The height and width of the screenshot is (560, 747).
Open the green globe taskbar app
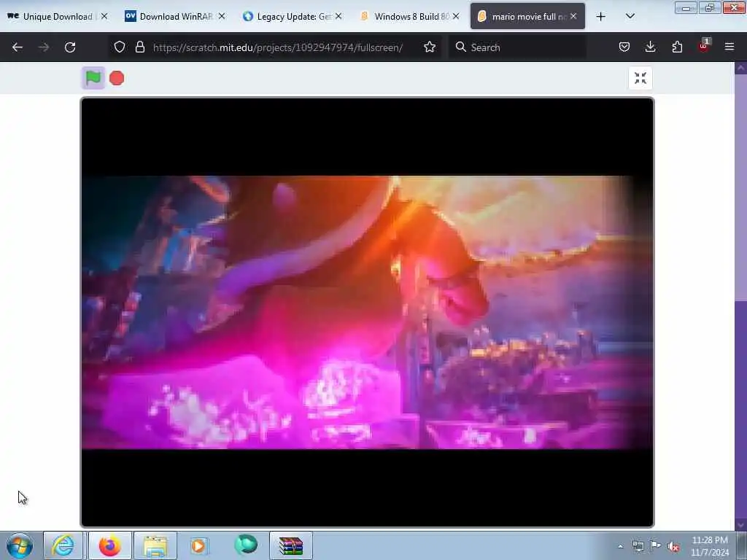click(x=246, y=545)
